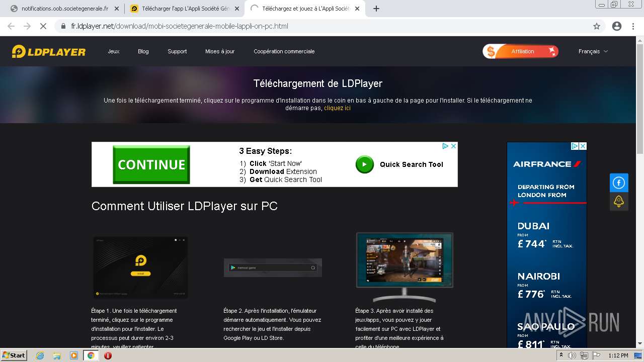Image resolution: width=644 pixels, height=362 pixels.
Task: Switch to the notifications.oob.societegenerale.fr tab
Action: click(64, 9)
